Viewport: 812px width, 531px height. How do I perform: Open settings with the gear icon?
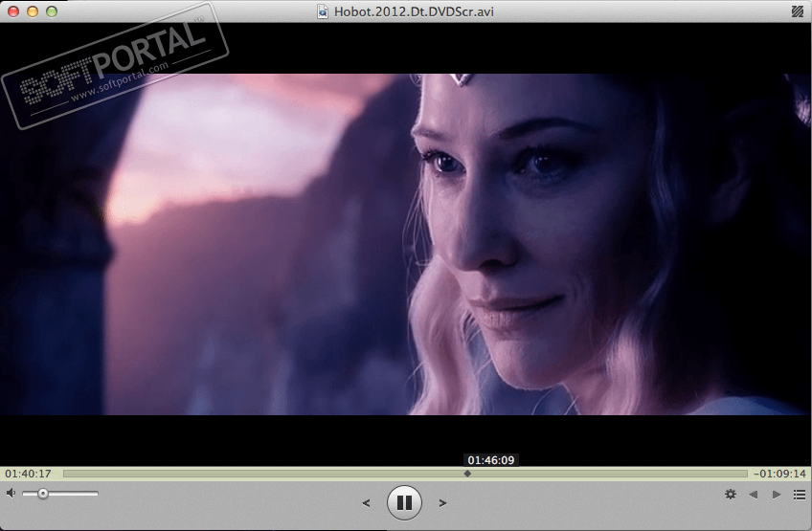(731, 495)
